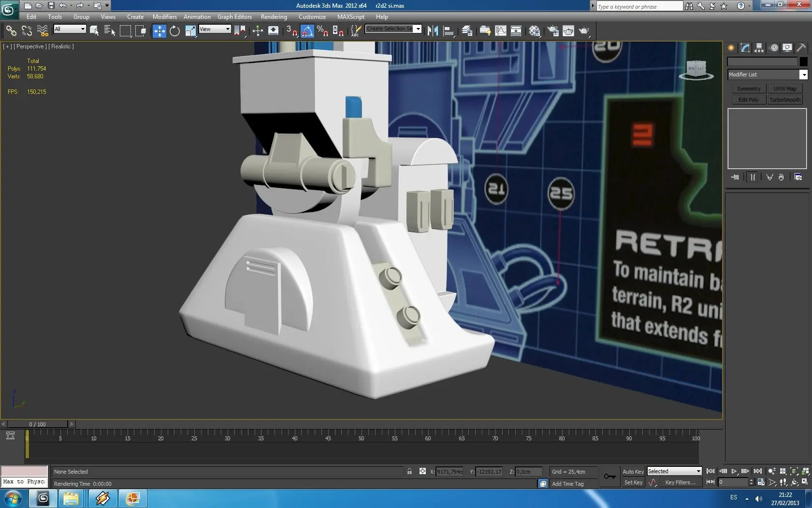
Task: Open the Edit menu
Action: tap(31, 17)
